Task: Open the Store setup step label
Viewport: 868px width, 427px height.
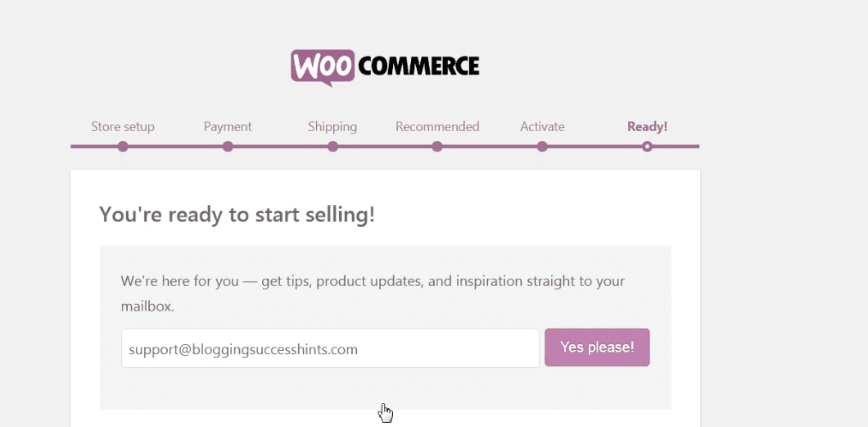Action: 123,127
